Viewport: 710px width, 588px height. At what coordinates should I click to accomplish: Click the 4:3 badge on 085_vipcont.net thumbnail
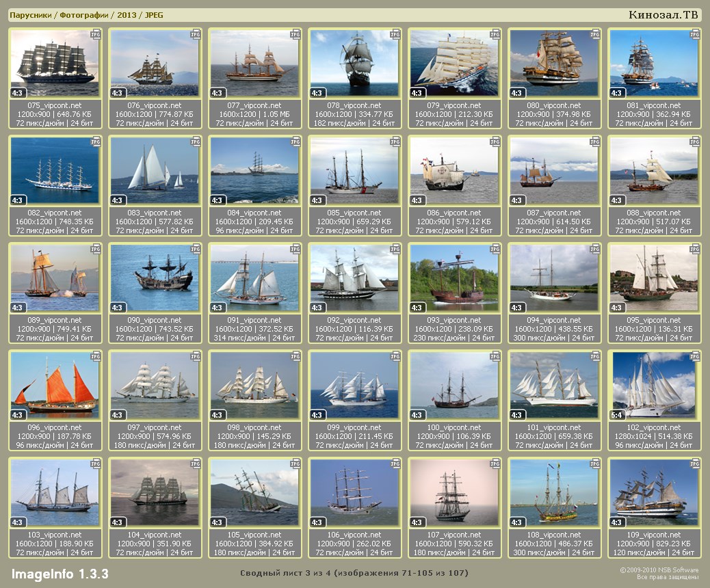coord(318,200)
